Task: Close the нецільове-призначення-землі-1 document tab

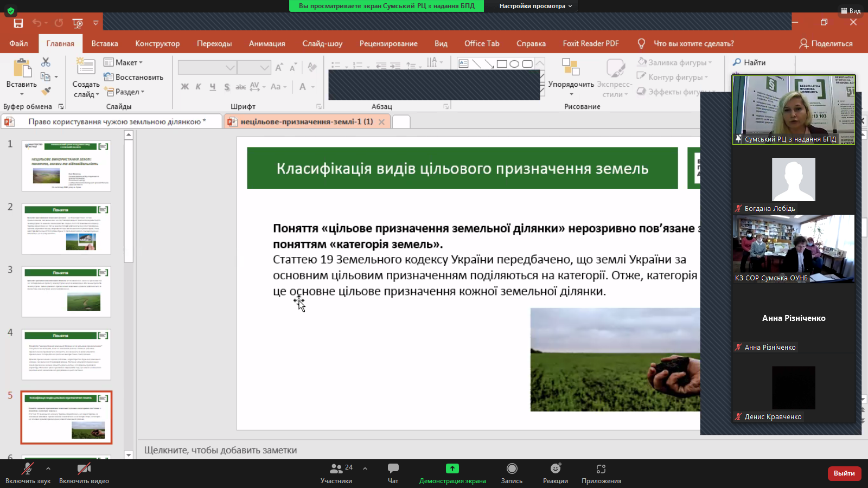Action: click(x=381, y=122)
